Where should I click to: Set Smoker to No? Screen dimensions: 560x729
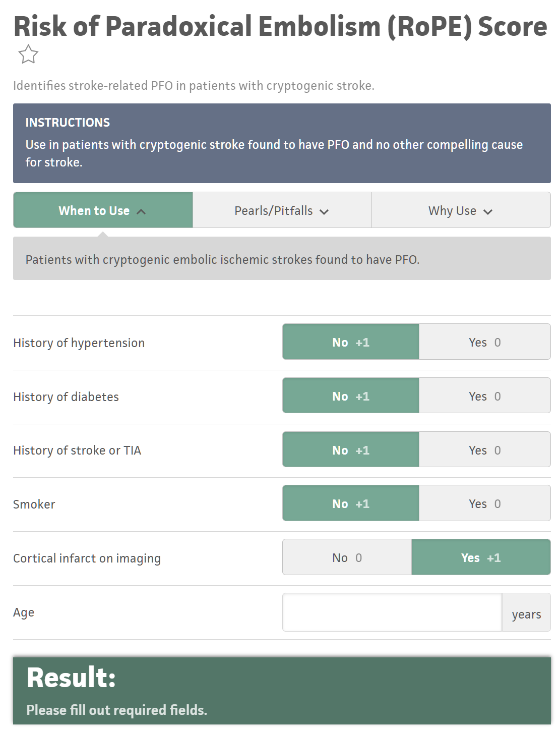click(351, 503)
